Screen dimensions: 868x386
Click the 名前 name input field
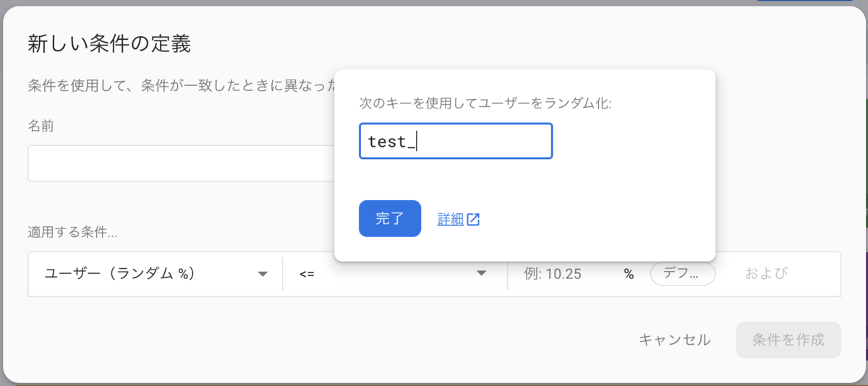tap(181, 163)
